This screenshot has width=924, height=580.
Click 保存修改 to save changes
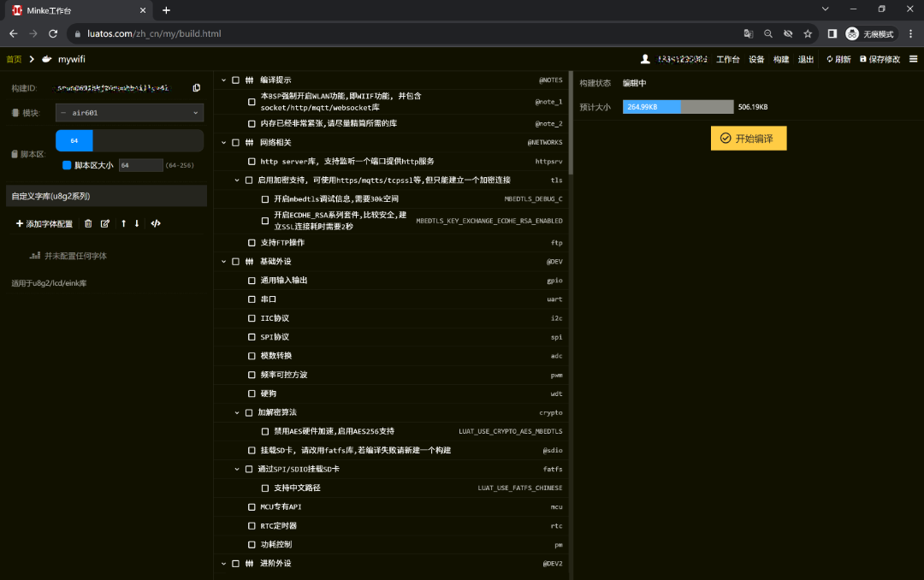point(880,59)
